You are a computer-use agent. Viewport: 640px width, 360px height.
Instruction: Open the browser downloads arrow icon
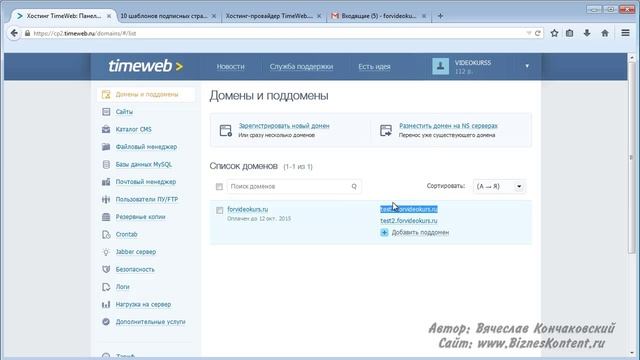pyautogui.click(x=587, y=33)
